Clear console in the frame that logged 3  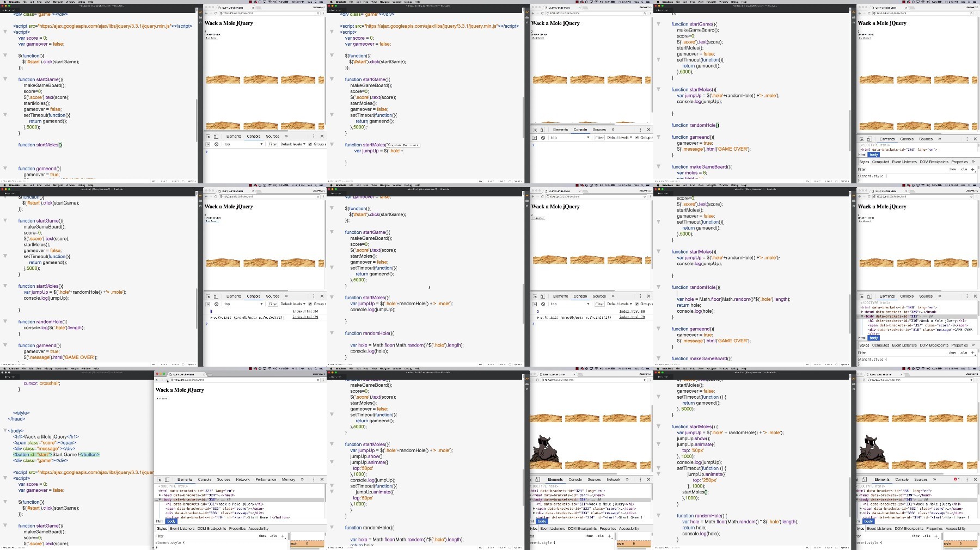click(543, 304)
